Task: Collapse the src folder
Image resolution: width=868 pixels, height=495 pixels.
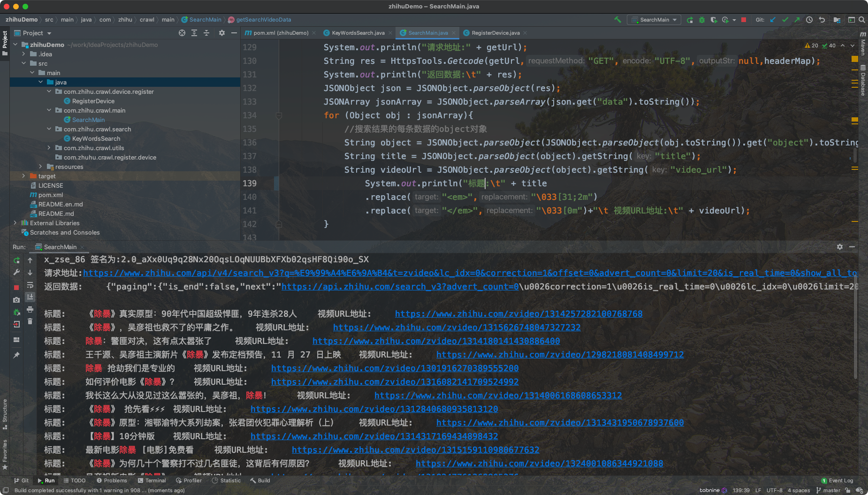Action: click(24, 63)
